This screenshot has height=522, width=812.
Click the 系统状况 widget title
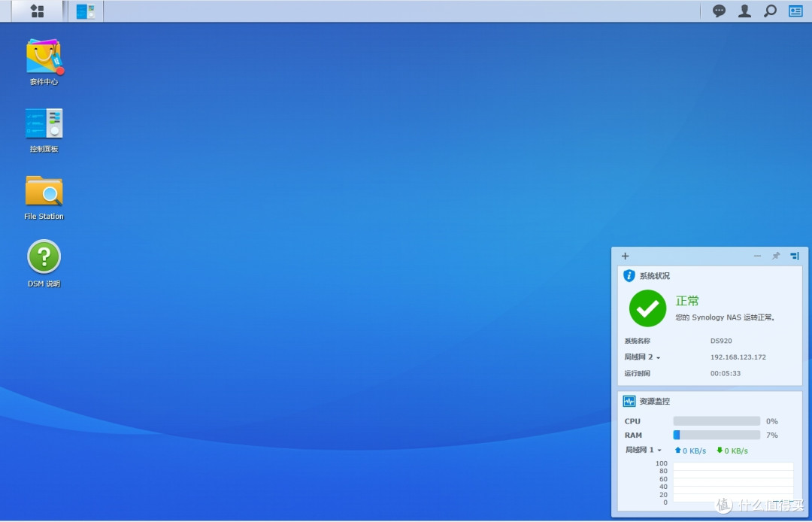(655, 276)
